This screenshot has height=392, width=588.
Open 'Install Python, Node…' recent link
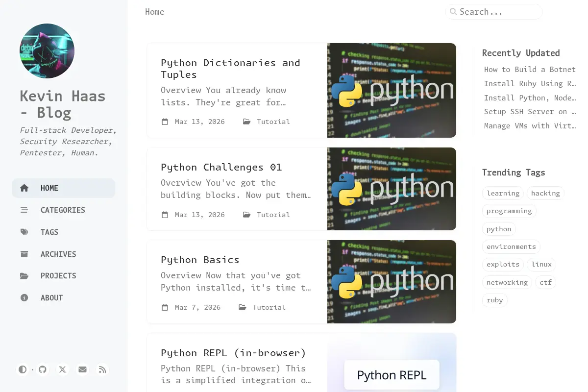coord(530,98)
